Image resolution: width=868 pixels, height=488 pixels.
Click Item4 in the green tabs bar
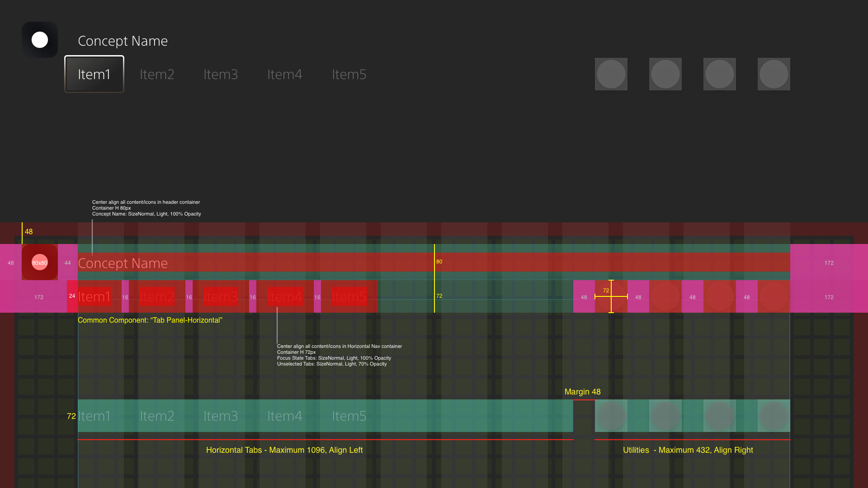coord(284,416)
